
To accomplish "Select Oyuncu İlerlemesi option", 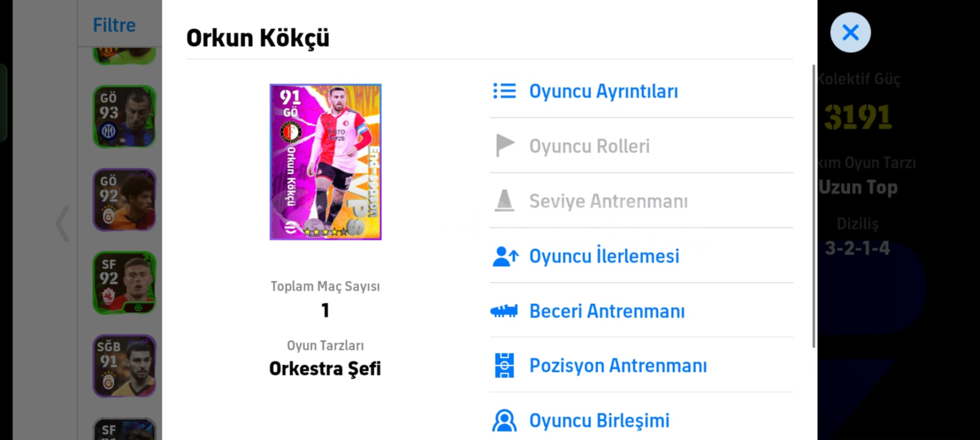I will coord(604,256).
